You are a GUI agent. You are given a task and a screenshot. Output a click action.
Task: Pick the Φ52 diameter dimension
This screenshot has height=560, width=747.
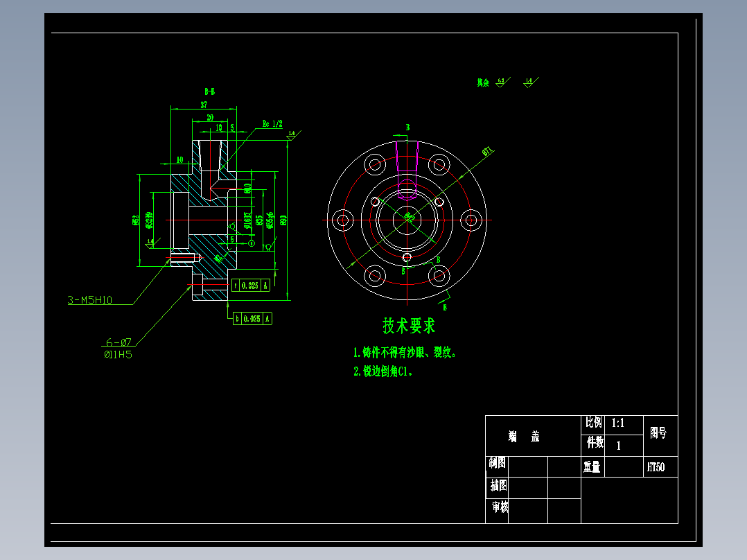point(136,220)
